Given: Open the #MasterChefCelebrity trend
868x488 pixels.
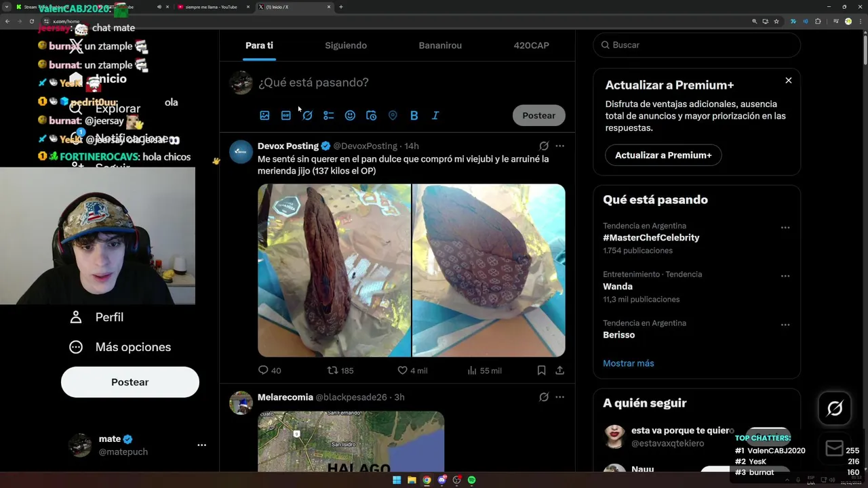Looking at the screenshot, I should pyautogui.click(x=651, y=238).
